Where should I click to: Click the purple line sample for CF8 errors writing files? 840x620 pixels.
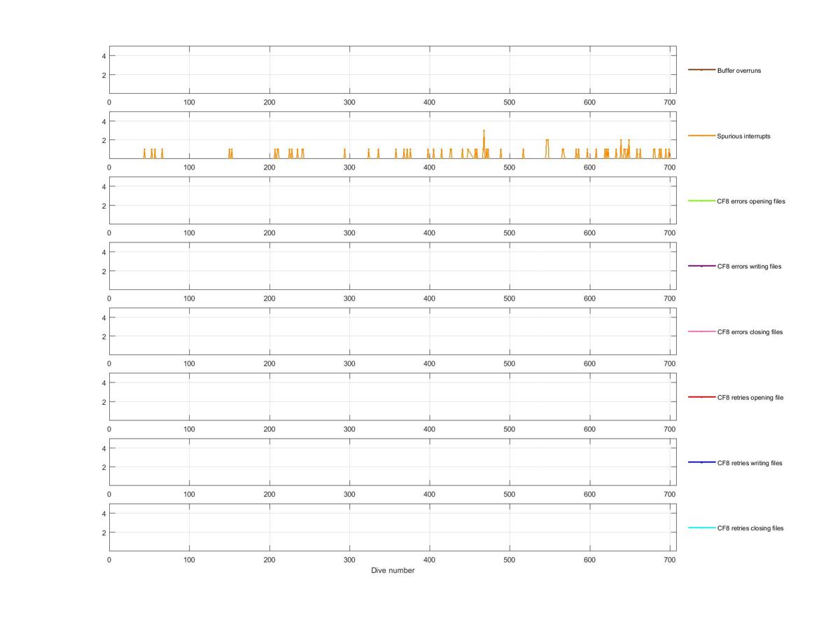pos(701,266)
